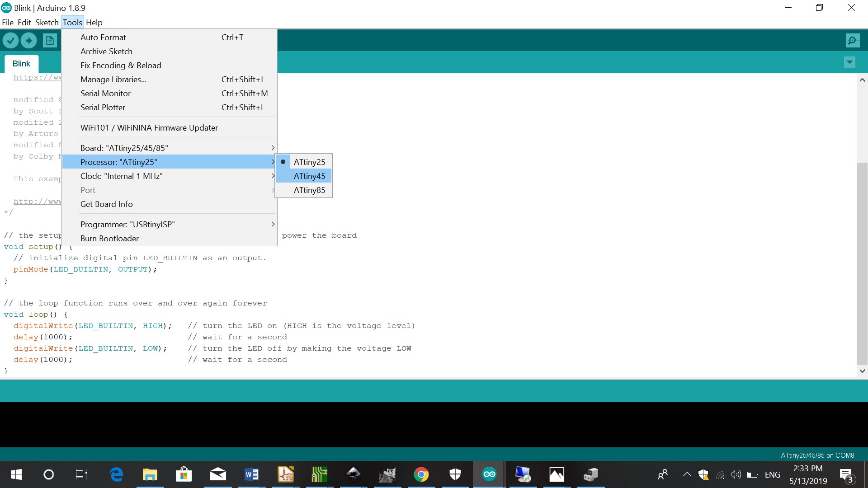
Task: Click the New sketch toolbar icon
Action: pyautogui.click(x=50, y=41)
